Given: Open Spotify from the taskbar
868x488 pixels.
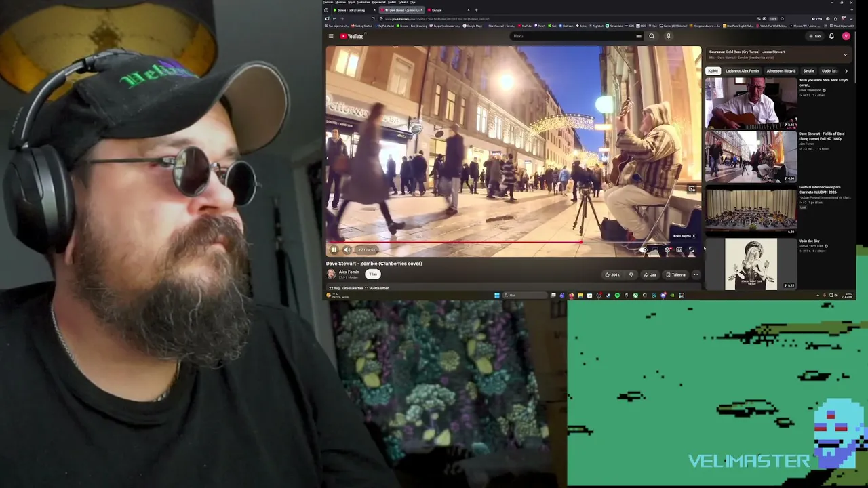Looking at the screenshot, I should 617,296.
